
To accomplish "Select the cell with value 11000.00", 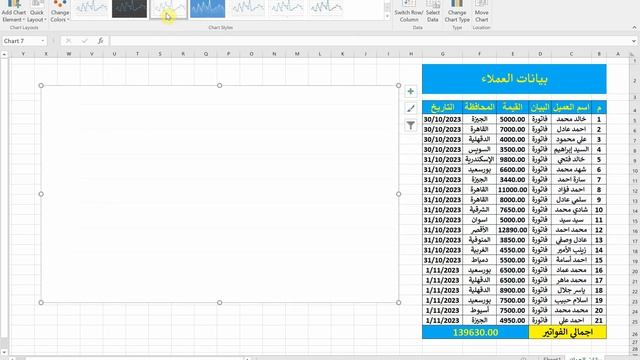I will [x=513, y=190].
